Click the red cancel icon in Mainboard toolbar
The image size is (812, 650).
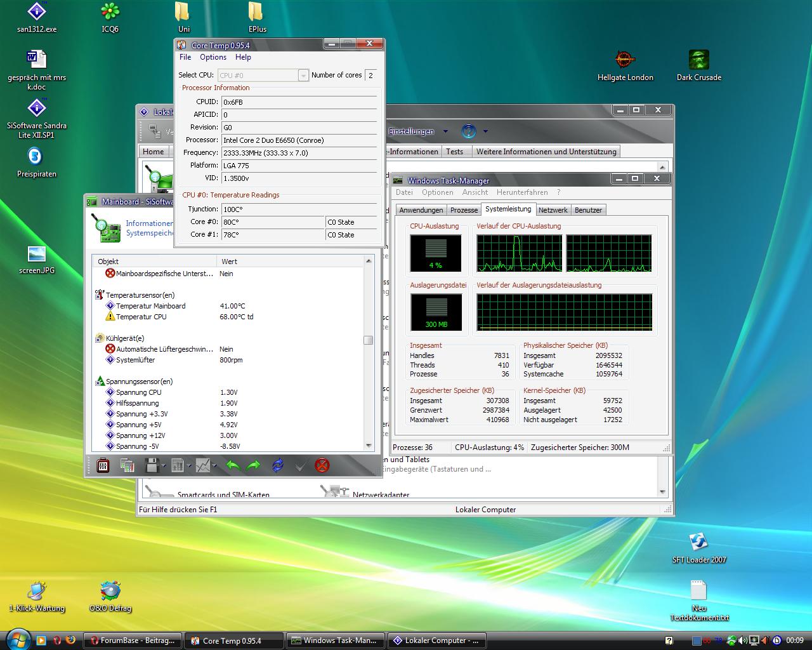pyautogui.click(x=322, y=466)
